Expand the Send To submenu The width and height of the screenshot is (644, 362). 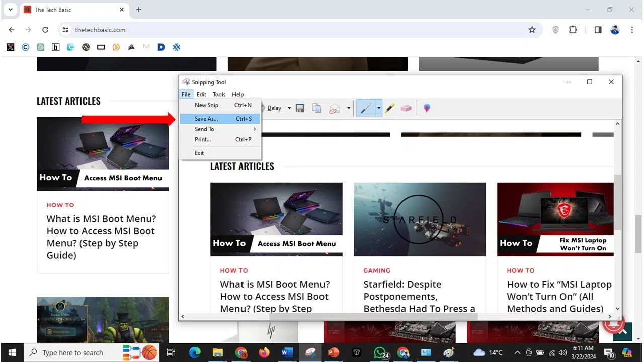click(220, 129)
